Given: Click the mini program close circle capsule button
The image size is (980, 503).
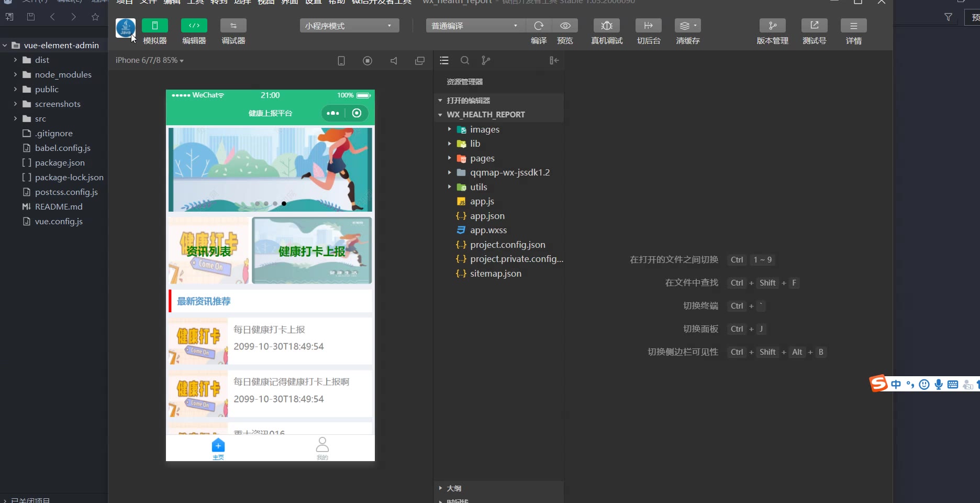Looking at the screenshot, I should point(357,113).
